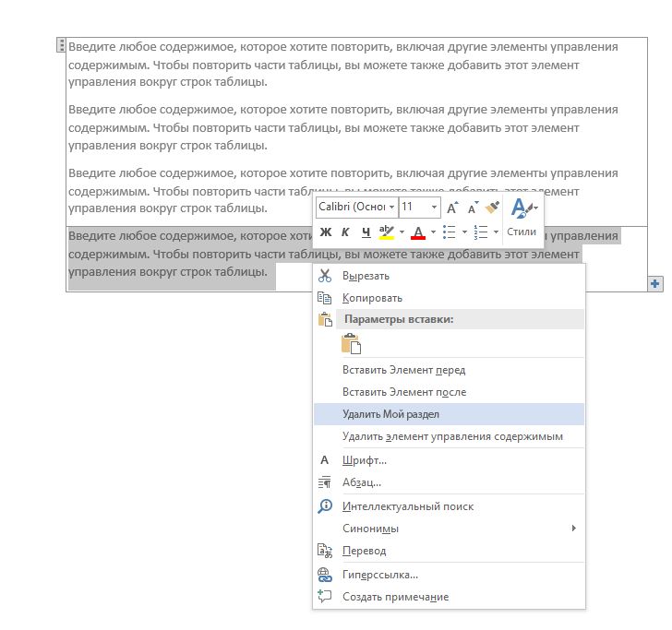
Task: Expand bullet list style dropdown
Action: point(464,232)
